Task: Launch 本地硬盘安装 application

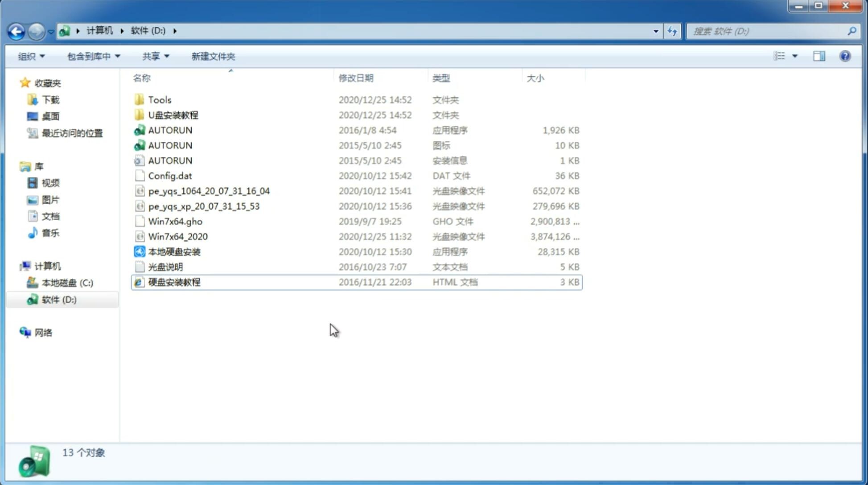Action: coord(174,251)
